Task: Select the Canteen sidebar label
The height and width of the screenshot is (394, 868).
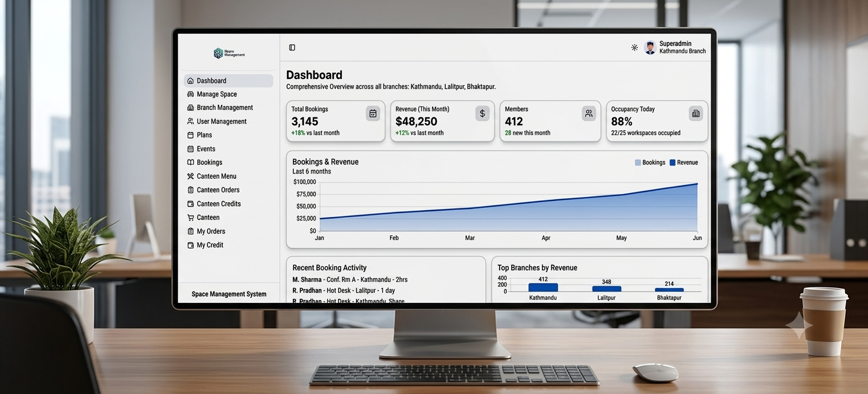Action: 208,218
